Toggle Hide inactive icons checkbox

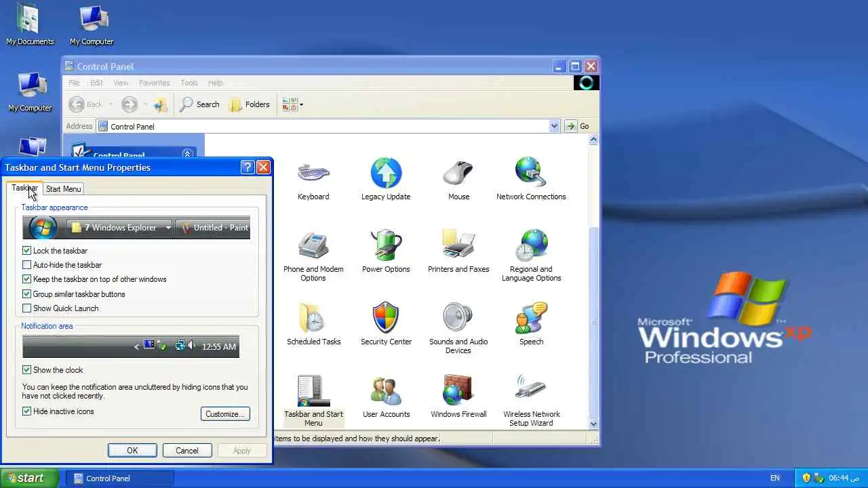coord(27,411)
